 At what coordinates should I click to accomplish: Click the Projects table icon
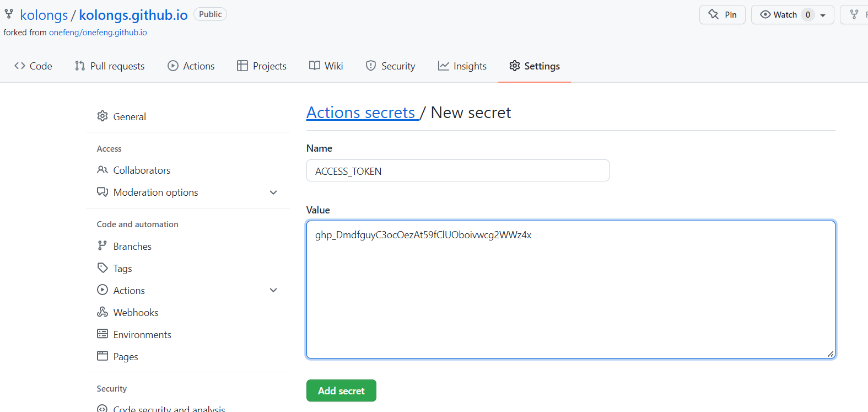click(x=242, y=66)
